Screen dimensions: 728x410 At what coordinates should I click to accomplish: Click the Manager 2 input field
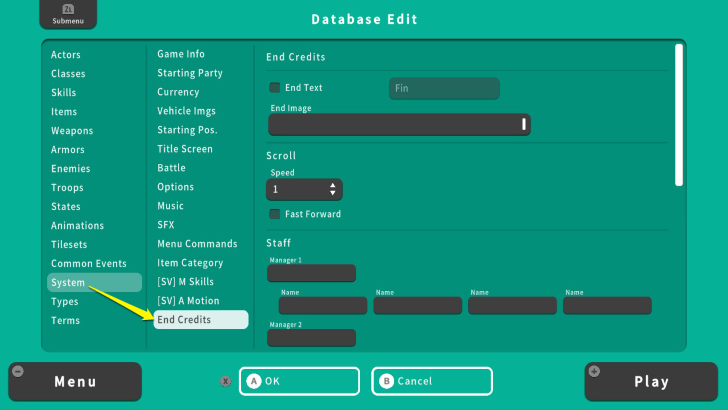tap(312, 338)
